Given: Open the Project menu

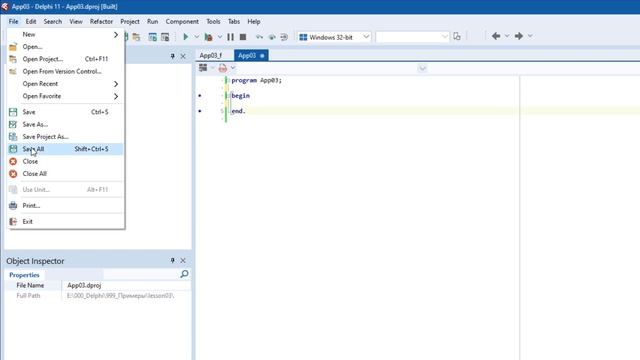Looking at the screenshot, I should (130, 21).
